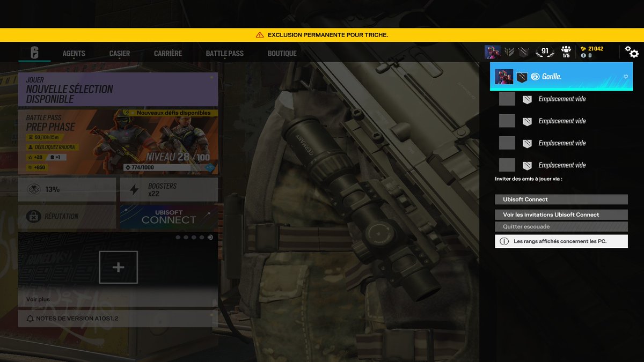
Task: Open the 13% progression tile
Action: coord(67,189)
